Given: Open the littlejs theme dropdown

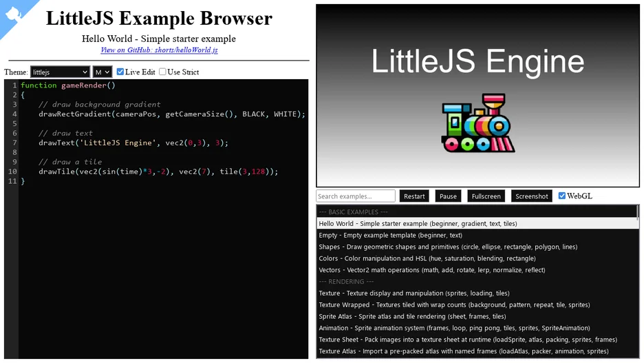Looking at the screenshot, I should click(x=60, y=72).
